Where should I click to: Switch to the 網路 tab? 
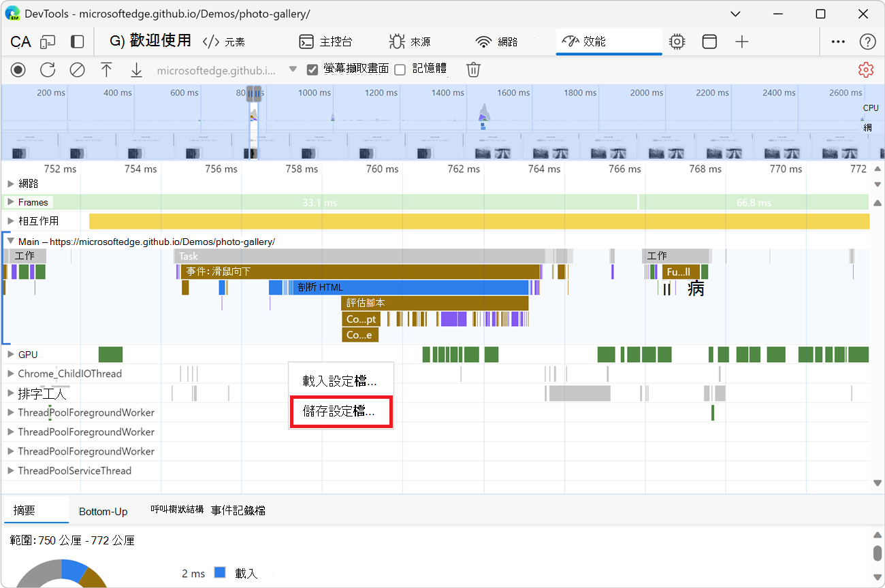[x=497, y=42]
